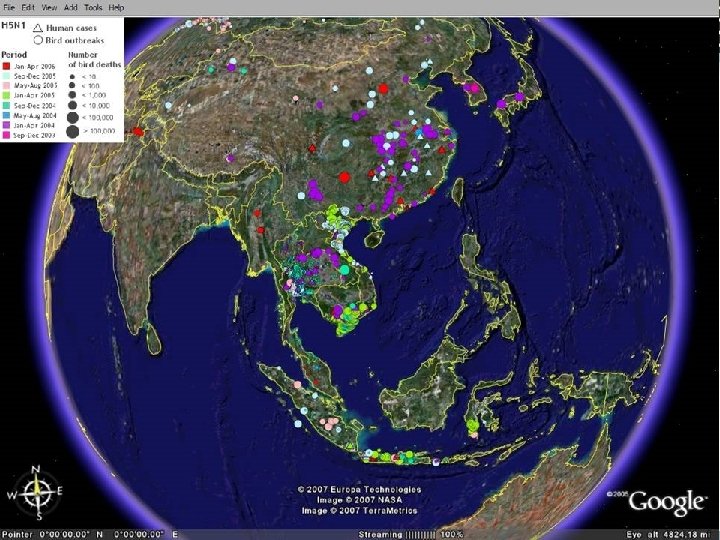Open the File menu
Viewport: 720px width, 540px height.
(x=9, y=7)
